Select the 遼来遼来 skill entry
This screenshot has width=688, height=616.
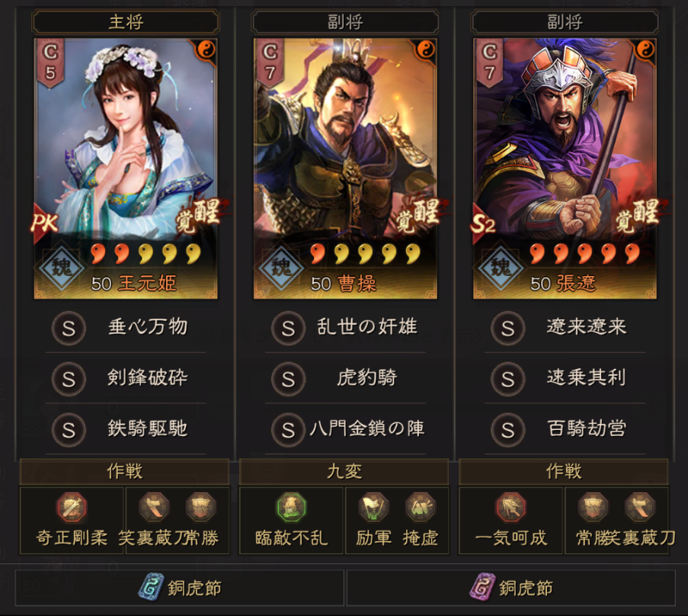[565, 328]
